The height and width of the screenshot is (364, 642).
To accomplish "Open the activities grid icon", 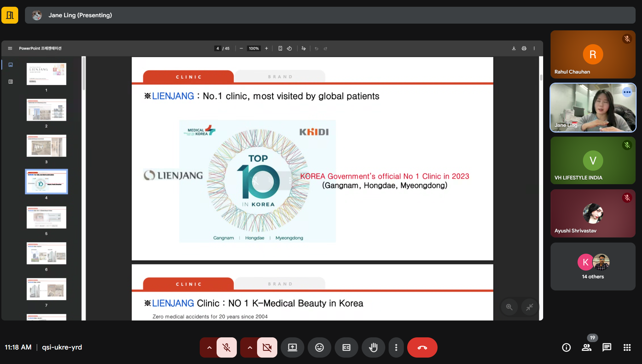I will pyautogui.click(x=627, y=347).
